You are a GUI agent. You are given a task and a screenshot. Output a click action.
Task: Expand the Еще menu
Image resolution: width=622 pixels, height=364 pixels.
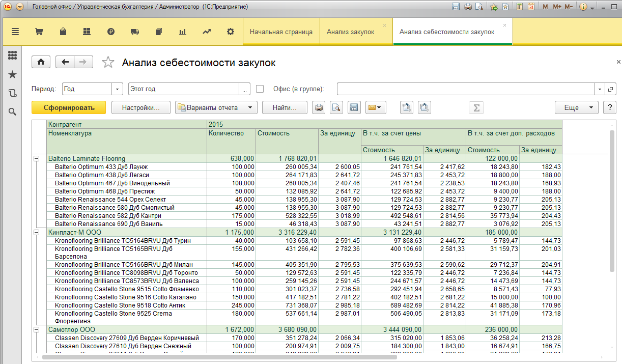pyautogui.click(x=577, y=107)
